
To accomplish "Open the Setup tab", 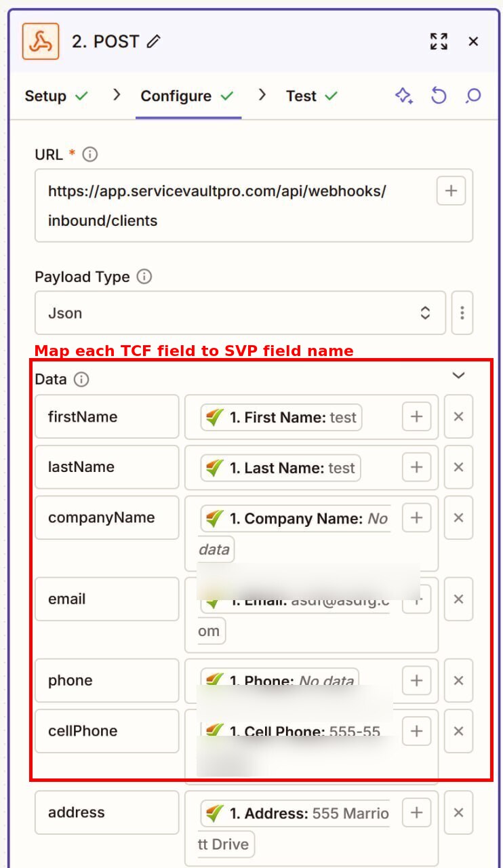I will pos(56,96).
